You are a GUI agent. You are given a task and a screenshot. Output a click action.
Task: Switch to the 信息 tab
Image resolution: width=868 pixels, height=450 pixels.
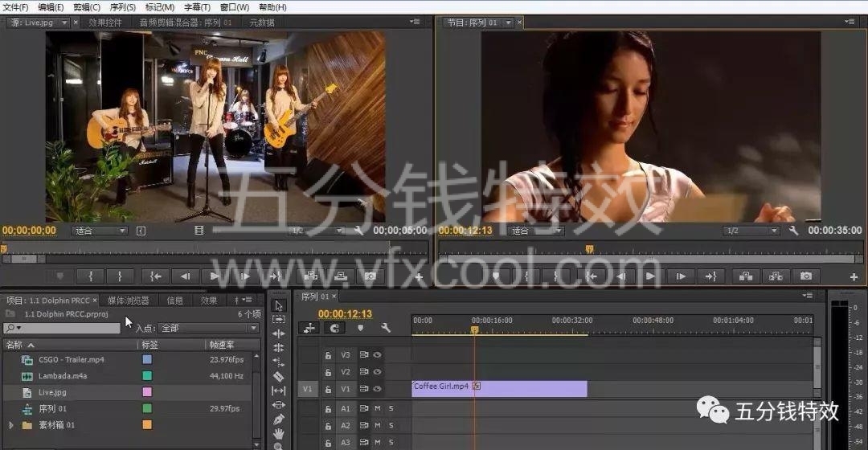coord(175,301)
